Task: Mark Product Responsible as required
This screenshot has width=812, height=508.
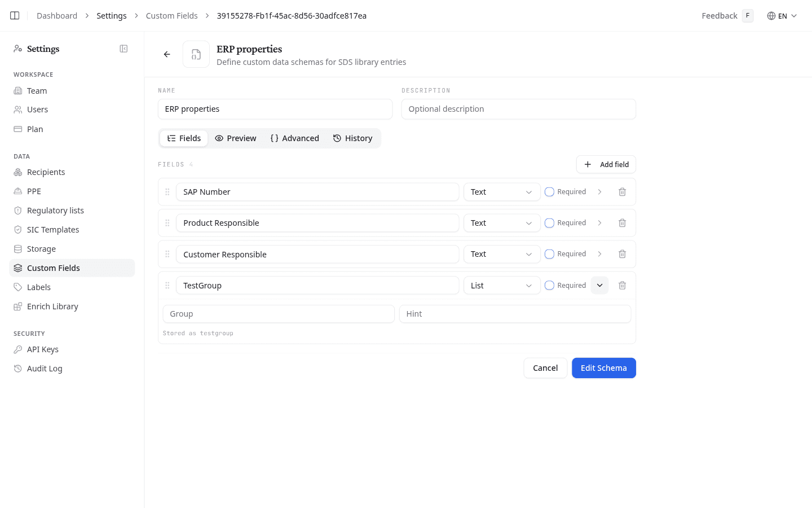Action: (x=549, y=223)
